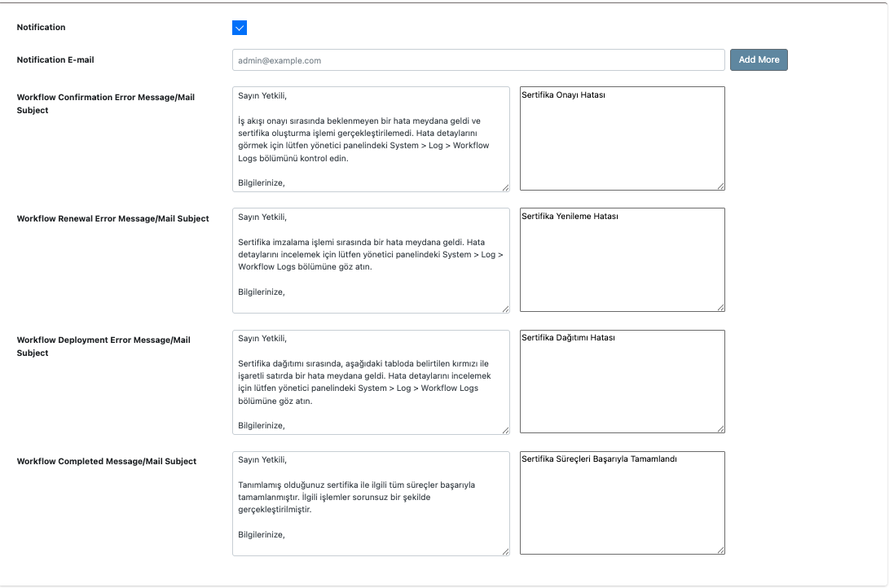Click the Workflow Deployment Error message textarea

click(x=371, y=381)
